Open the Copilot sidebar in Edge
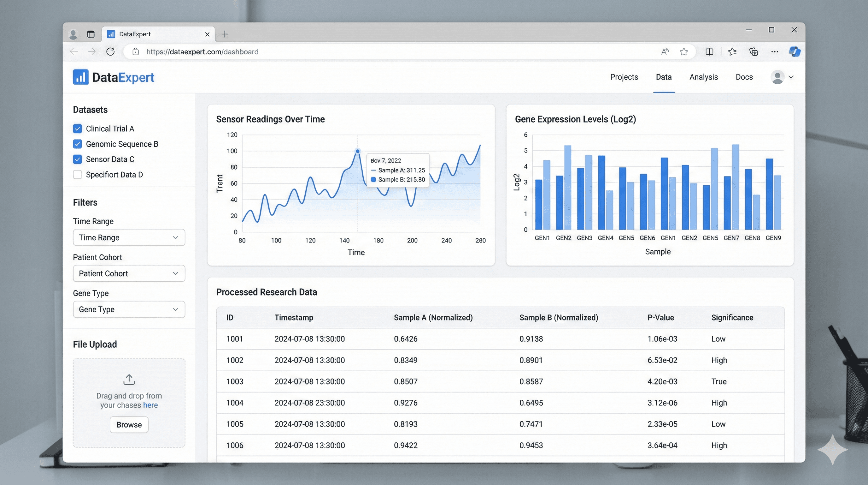This screenshot has width=868, height=485. click(795, 51)
